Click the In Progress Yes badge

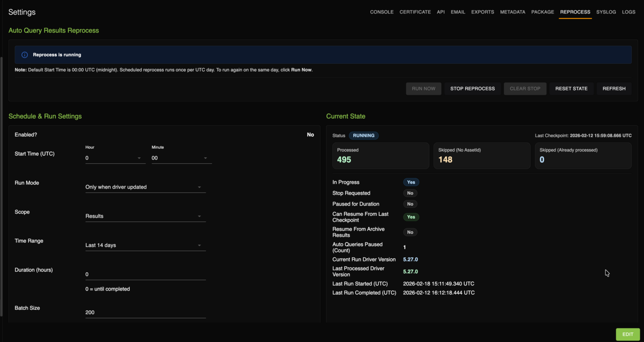411,182
